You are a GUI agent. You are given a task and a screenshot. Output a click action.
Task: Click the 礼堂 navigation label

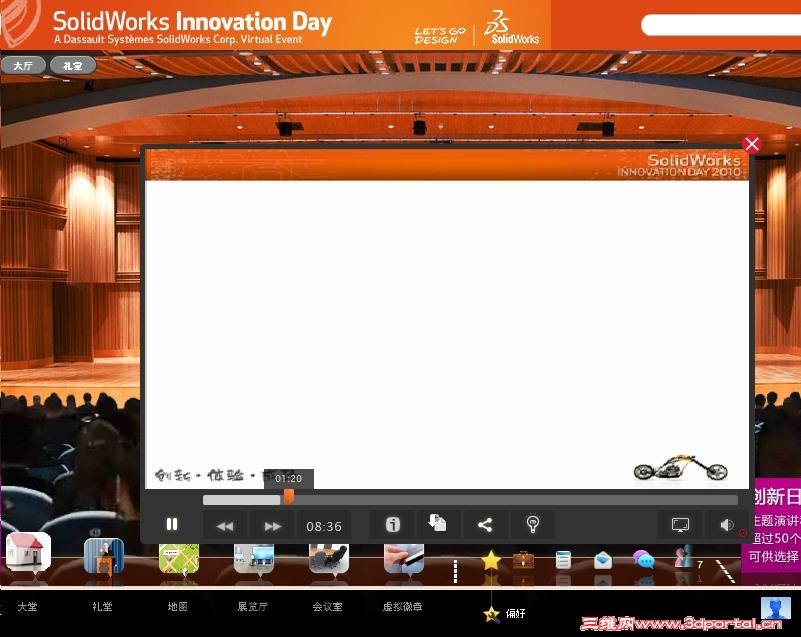point(102,606)
